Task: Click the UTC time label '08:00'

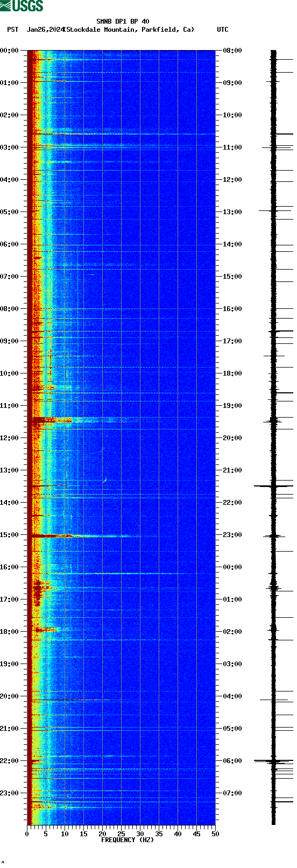Action: pyautogui.click(x=232, y=51)
